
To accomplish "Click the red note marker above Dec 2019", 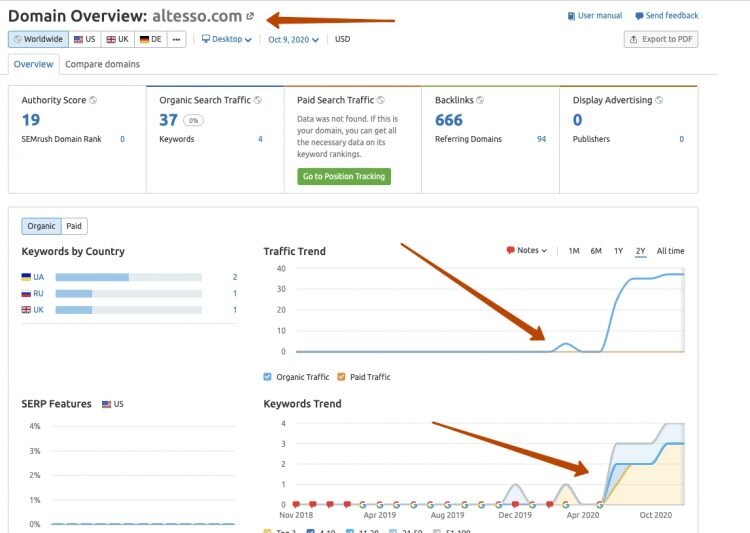I will coord(515,504).
